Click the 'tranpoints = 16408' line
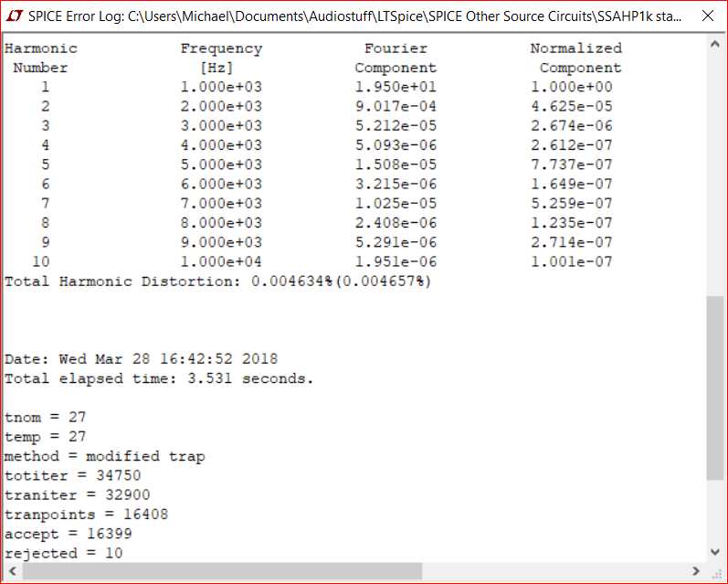 point(87,515)
